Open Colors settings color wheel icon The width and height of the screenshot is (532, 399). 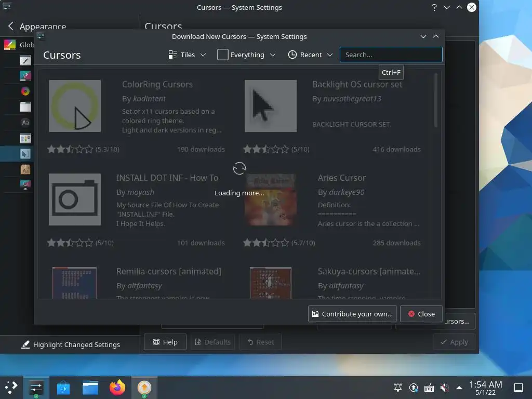(25, 91)
